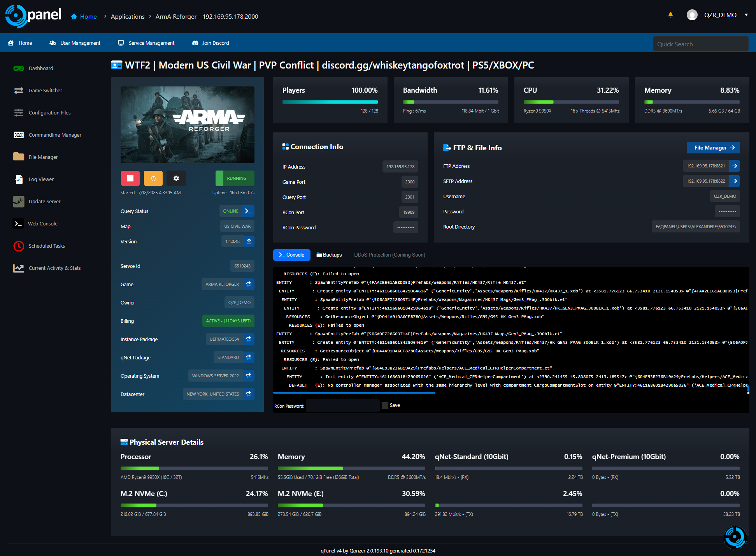Screen dimensions: 756x556
Task: Open Configuration Files in sidebar
Action: tap(42, 113)
